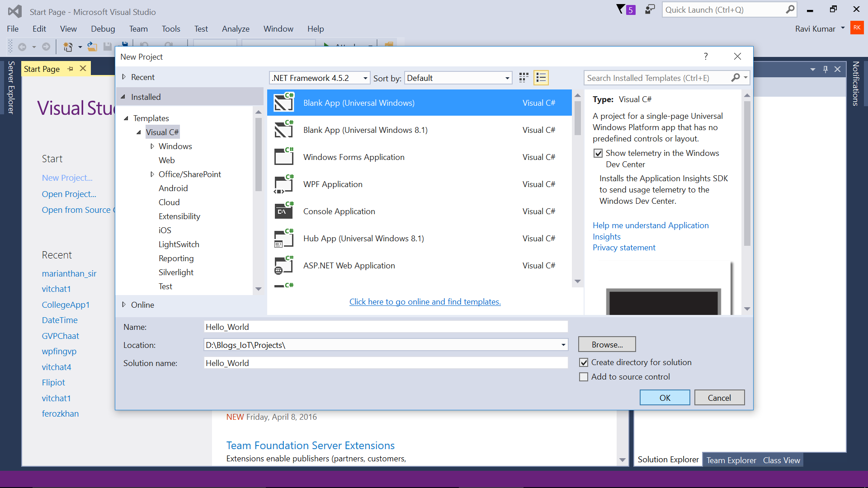The width and height of the screenshot is (868, 488).
Task: Open recent project CollegeApp1 on Start Page
Action: 66,305
